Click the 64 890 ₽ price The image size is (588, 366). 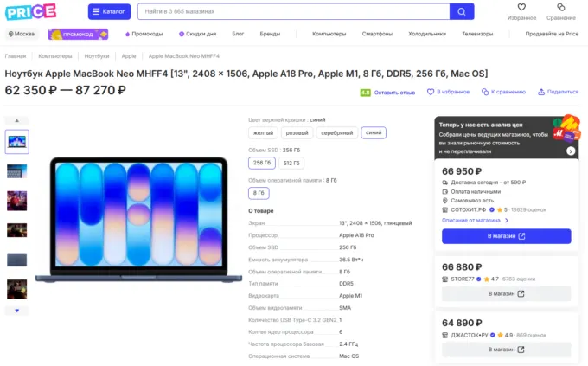(x=462, y=323)
